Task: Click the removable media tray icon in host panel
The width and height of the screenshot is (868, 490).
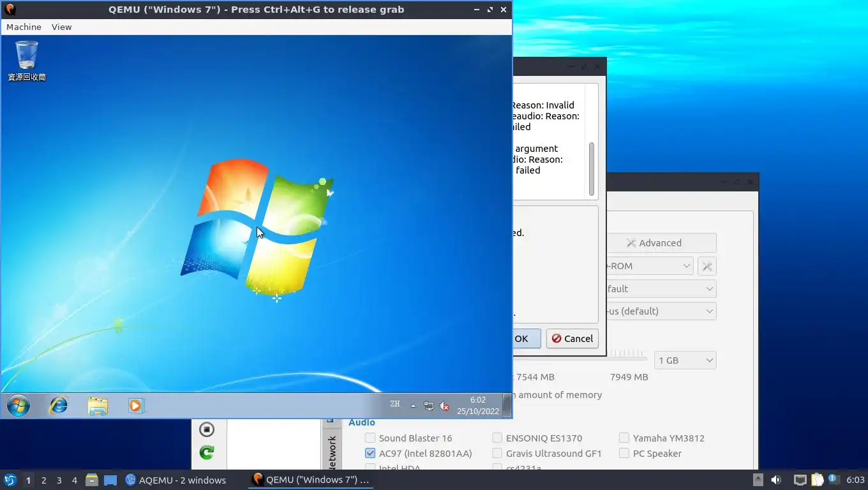Action: (x=758, y=480)
